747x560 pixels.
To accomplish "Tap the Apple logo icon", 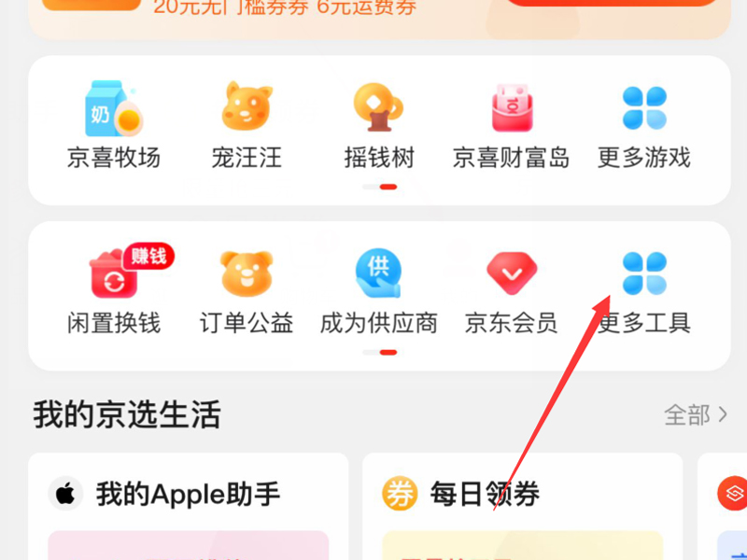I will pyautogui.click(x=65, y=494).
